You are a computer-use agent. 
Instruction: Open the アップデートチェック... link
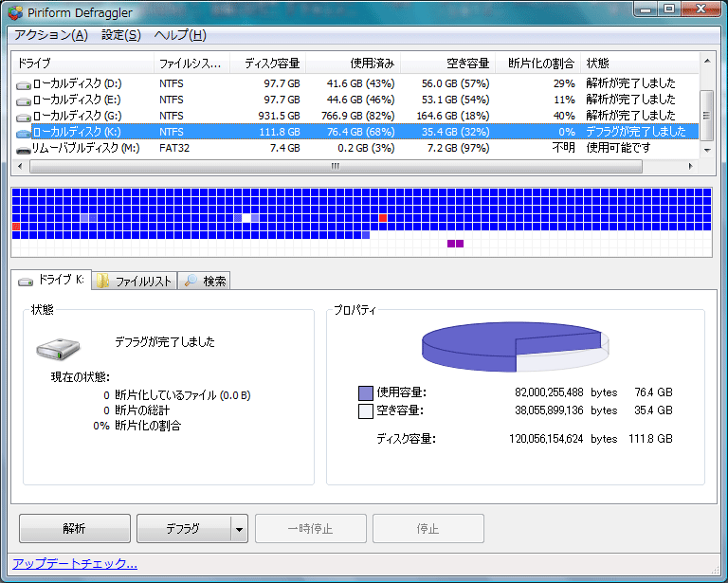coord(75,564)
